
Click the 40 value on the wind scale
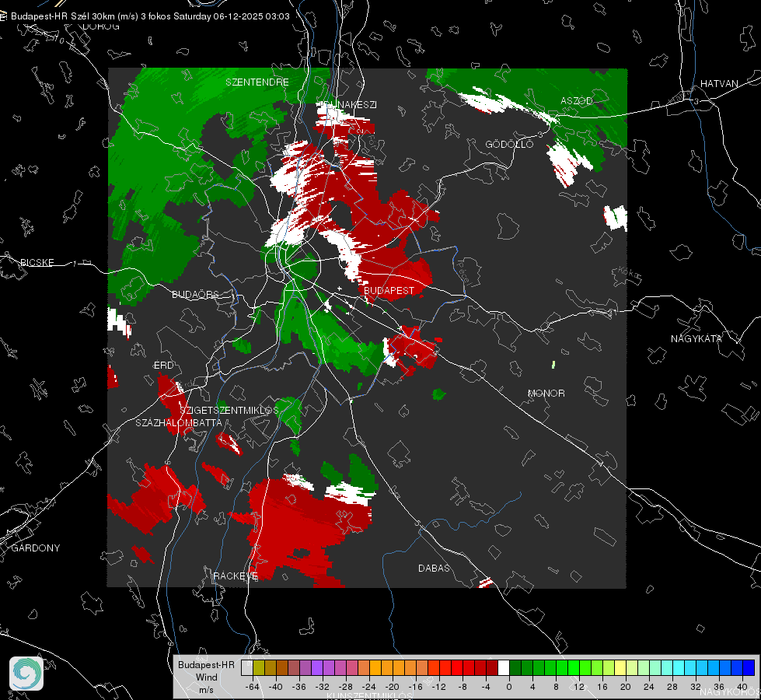(742, 687)
